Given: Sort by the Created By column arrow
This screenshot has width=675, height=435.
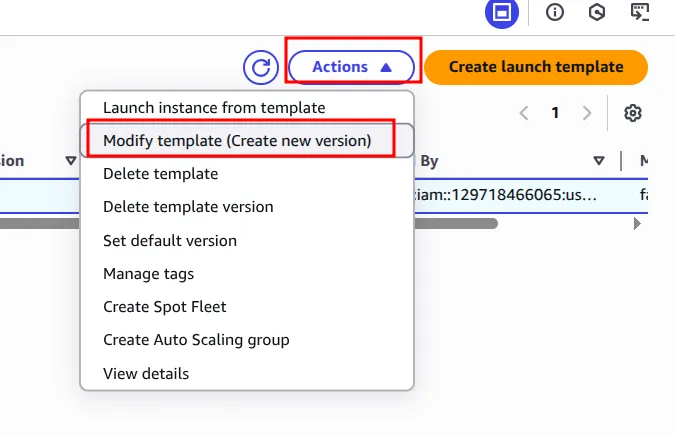Looking at the screenshot, I should click(x=598, y=161).
